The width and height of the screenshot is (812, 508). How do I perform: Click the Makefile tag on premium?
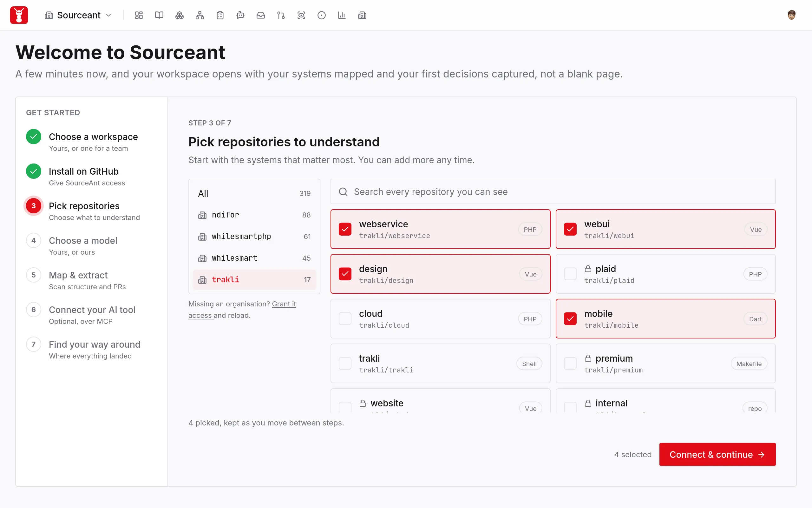pyautogui.click(x=749, y=364)
